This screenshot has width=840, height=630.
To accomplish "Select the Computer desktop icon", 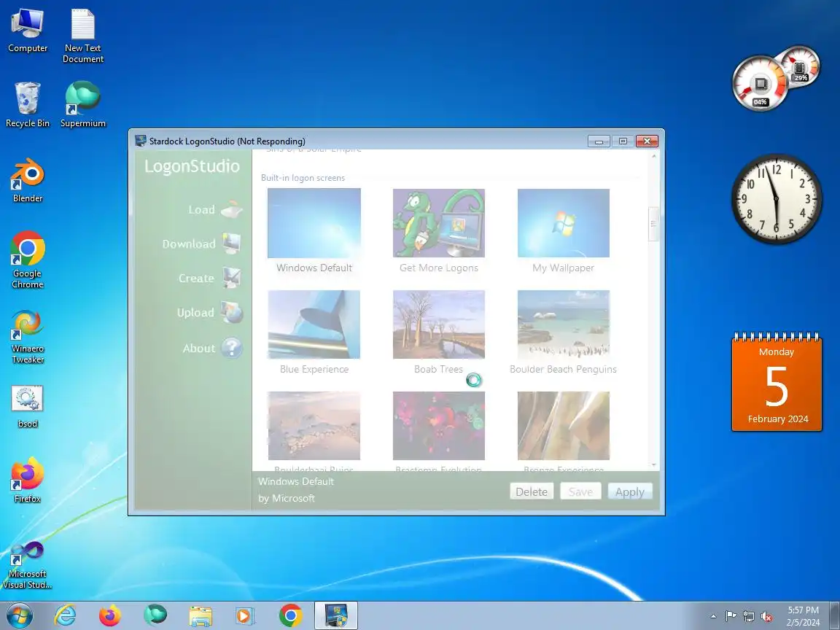I will tap(27, 31).
